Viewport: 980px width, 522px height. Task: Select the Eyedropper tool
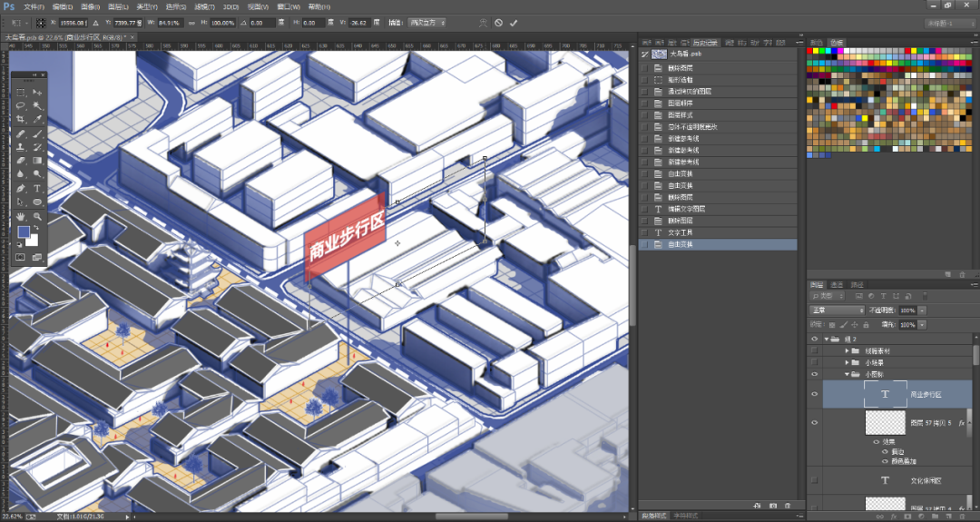click(x=37, y=119)
